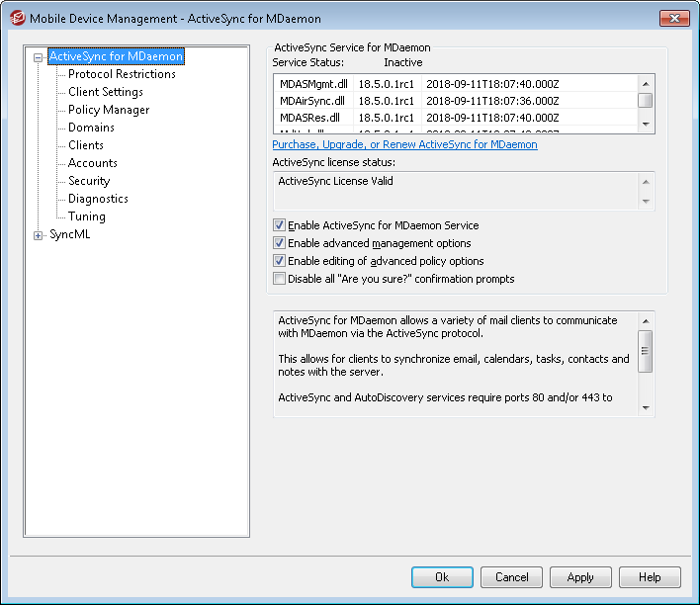The width and height of the screenshot is (700, 605).
Task: Select the MDAirSync.dll row
Action: point(456,101)
